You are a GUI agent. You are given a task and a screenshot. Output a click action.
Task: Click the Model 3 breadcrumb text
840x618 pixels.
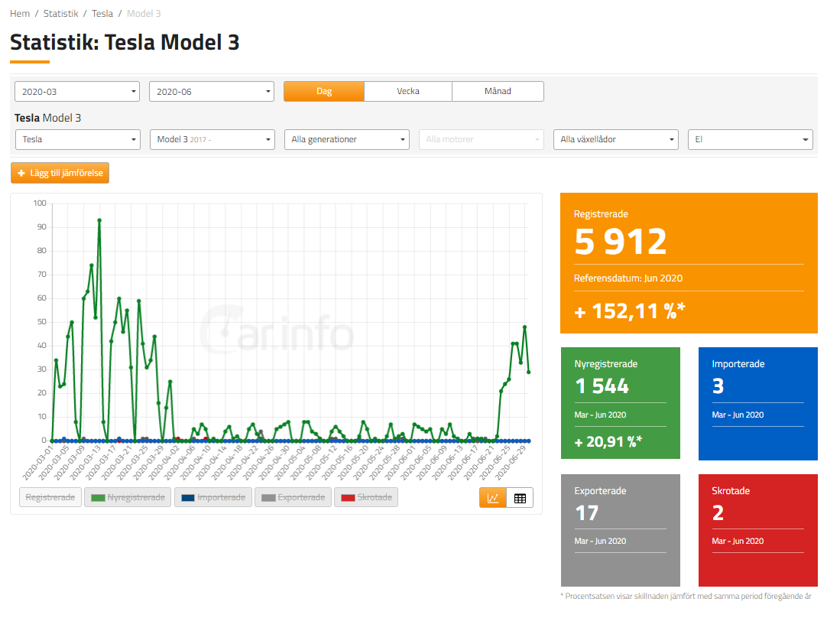point(144,14)
